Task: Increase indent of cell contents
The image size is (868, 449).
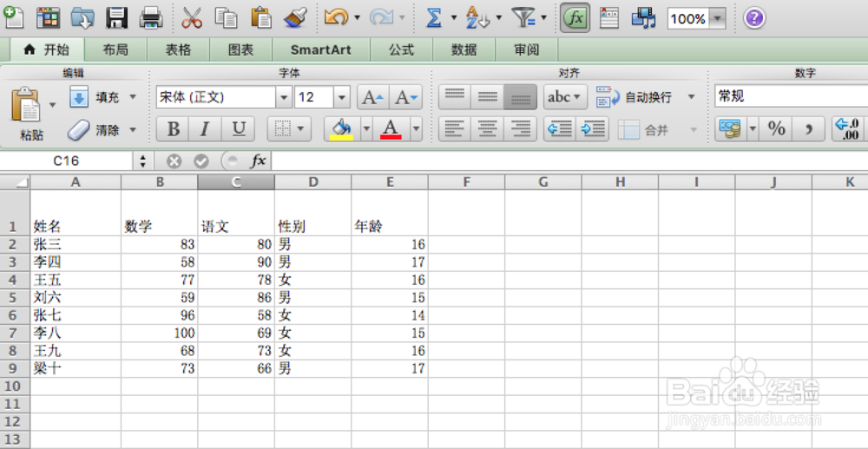Action: 592,129
